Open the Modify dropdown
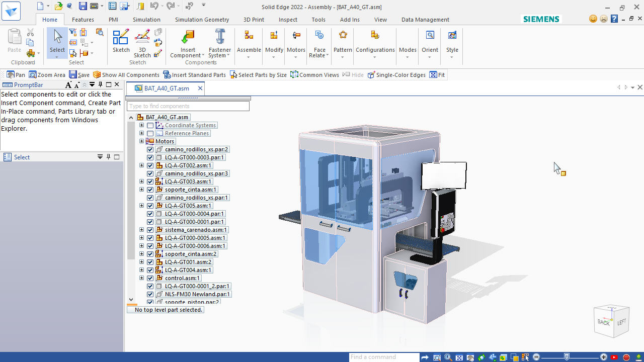This screenshot has height=362, width=644. pos(274,56)
